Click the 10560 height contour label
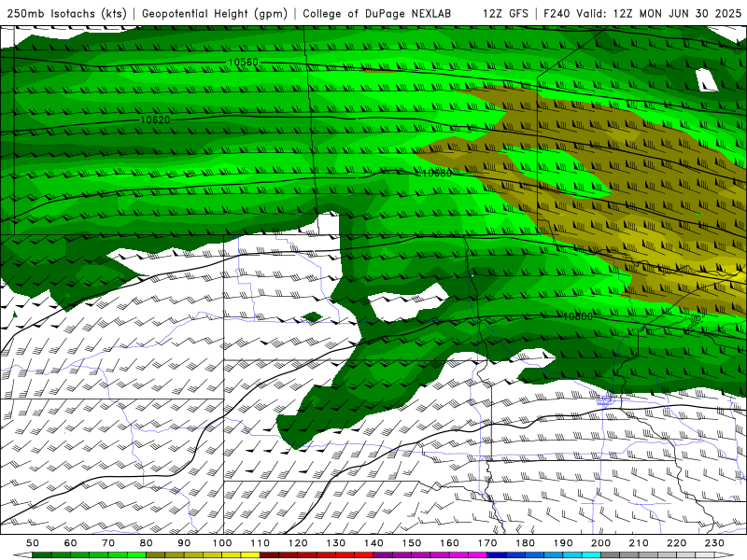This screenshot has height=560, width=747. point(243,63)
